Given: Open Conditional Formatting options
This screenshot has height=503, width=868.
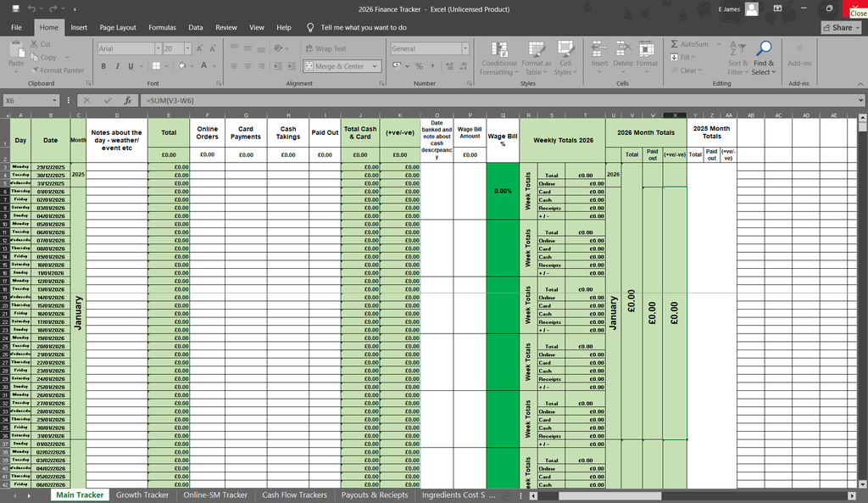Looking at the screenshot, I should point(499,56).
